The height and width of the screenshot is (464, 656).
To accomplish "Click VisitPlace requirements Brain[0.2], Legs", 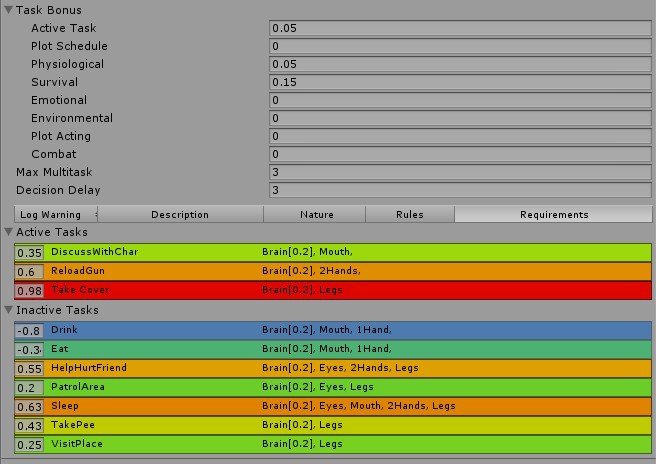I will pos(302,443).
